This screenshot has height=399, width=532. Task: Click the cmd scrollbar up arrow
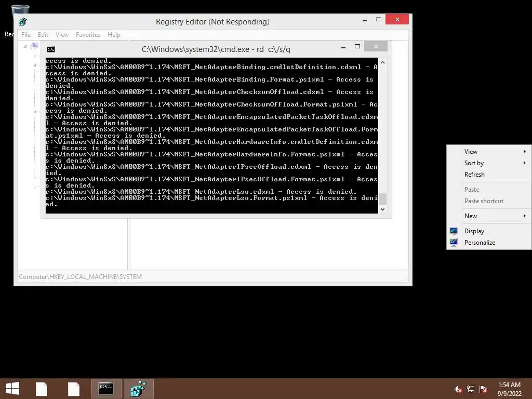pos(383,62)
